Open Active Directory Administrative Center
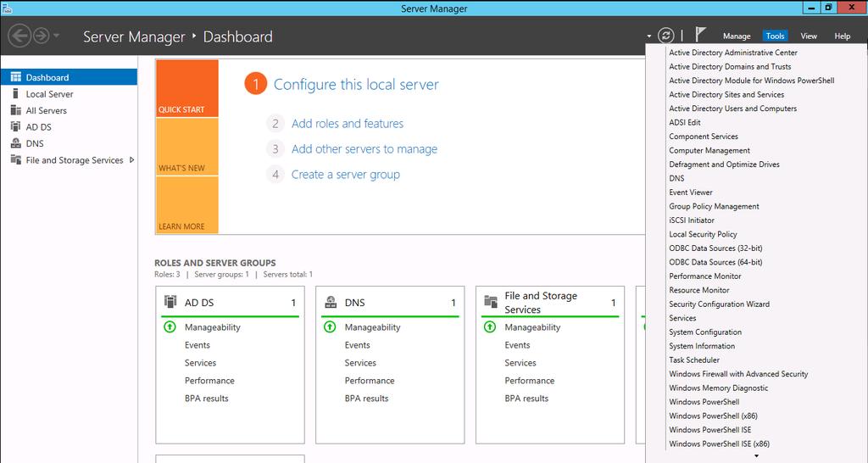This screenshot has height=463, width=868. (x=733, y=53)
